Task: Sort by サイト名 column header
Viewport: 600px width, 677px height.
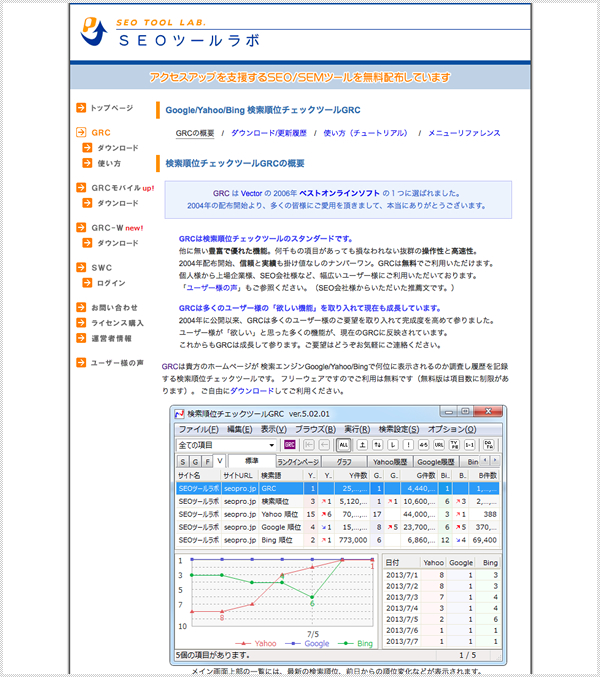Action: 199,475
